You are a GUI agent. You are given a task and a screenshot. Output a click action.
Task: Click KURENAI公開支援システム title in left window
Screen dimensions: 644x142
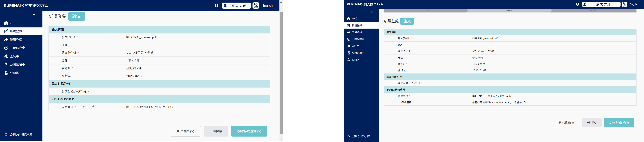click(x=26, y=5)
